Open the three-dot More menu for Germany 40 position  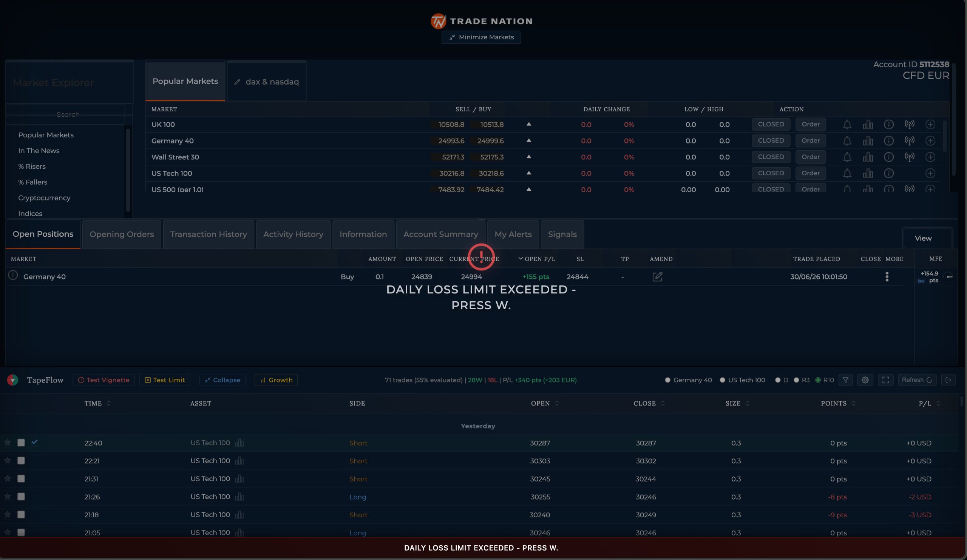[x=887, y=276]
